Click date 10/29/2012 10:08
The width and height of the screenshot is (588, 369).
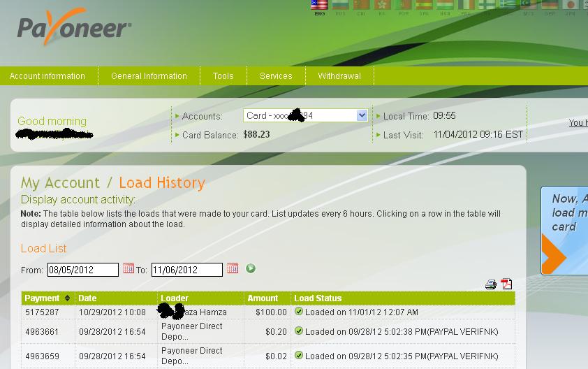pyautogui.click(x=112, y=312)
